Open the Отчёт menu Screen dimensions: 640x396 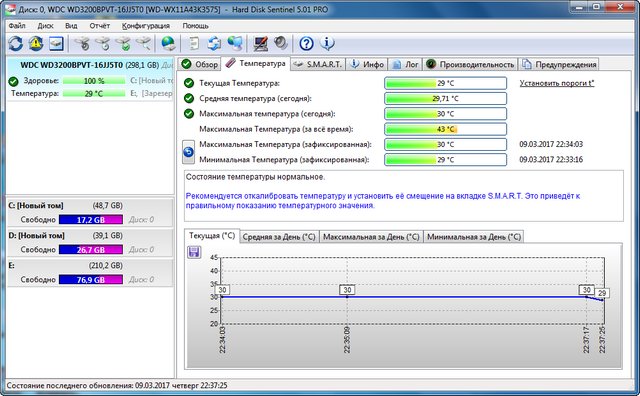tap(100, 26)
